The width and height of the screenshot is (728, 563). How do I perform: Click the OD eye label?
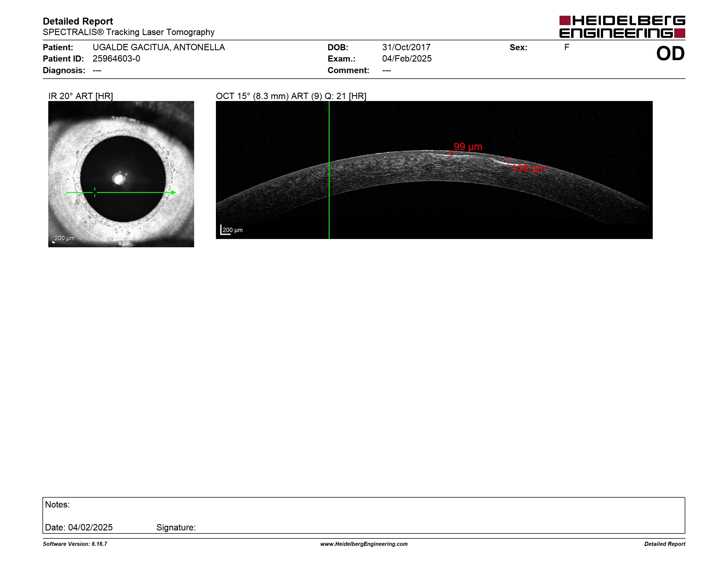tap(670, 54)
